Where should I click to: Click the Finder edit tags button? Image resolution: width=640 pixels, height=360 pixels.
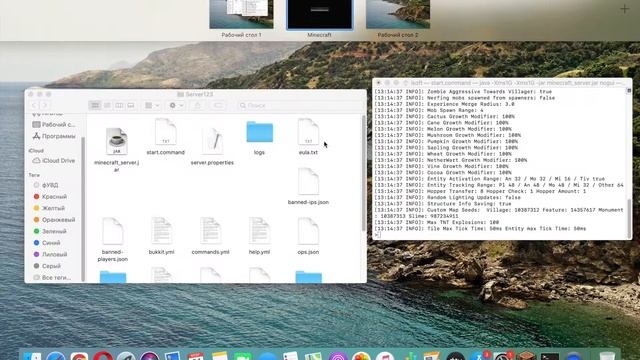(218, 105)
